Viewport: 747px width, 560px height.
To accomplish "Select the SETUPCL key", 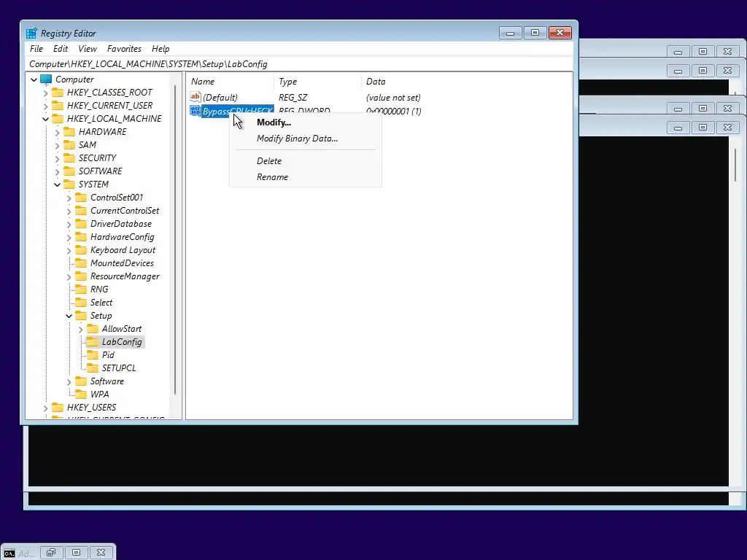I will coord(119,368).
